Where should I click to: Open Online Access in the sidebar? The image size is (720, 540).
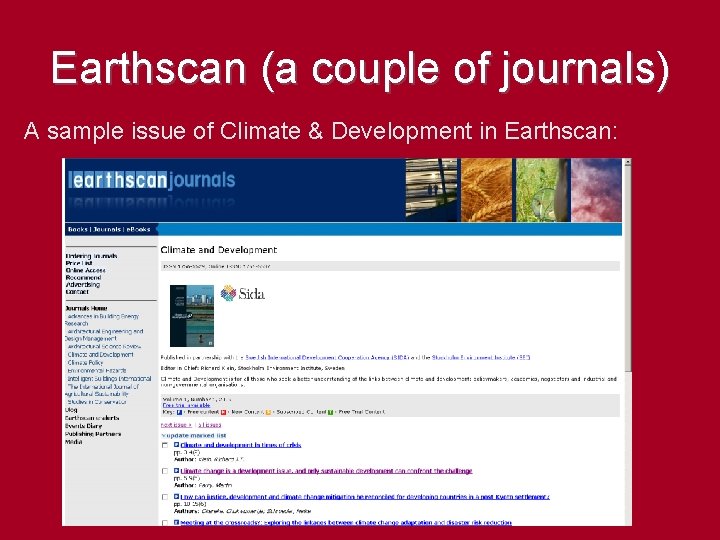pyautogui.click(x=85, y=270)
